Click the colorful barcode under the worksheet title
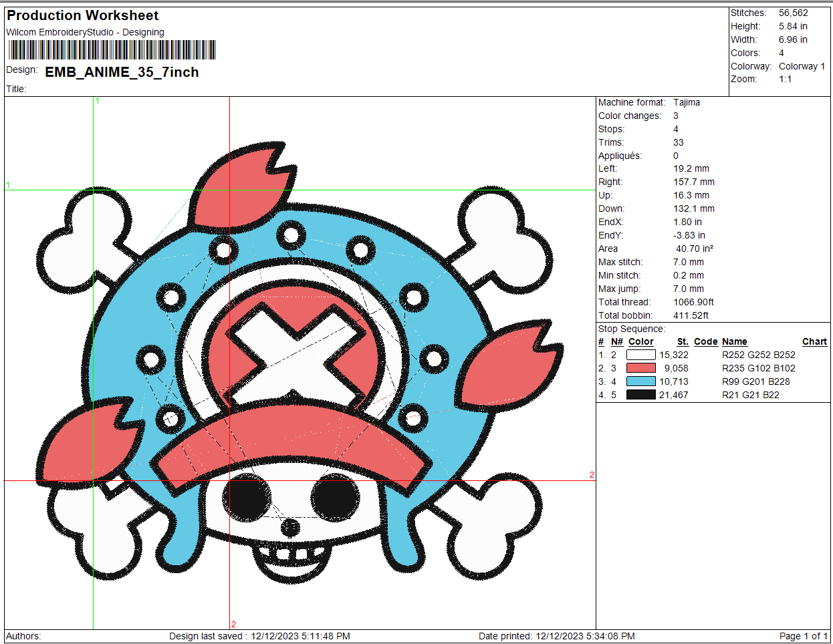This screenshot has width=833, height=644. click(x=112, y=50)
